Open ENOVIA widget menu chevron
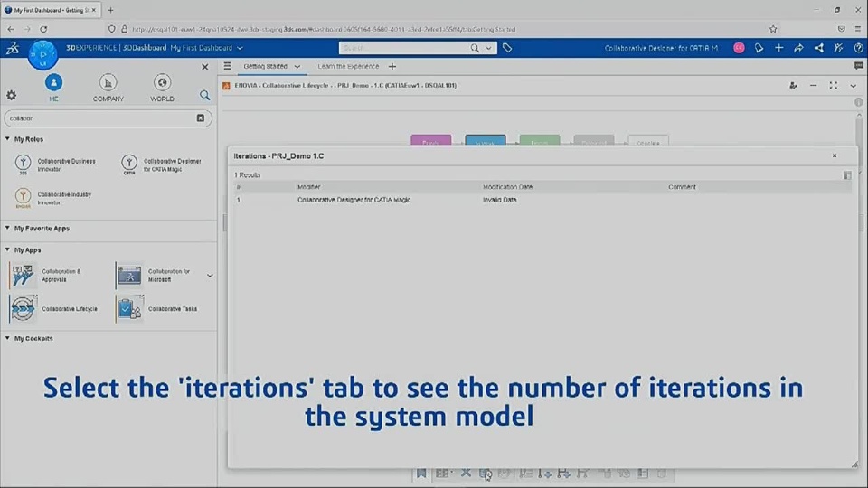This screenshot has height=488, width=868. point(853,86)
